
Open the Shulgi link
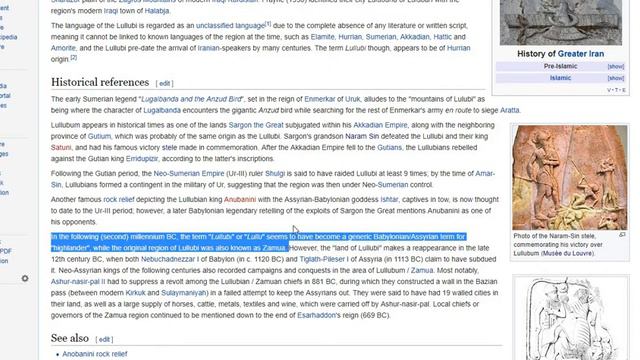275,173
